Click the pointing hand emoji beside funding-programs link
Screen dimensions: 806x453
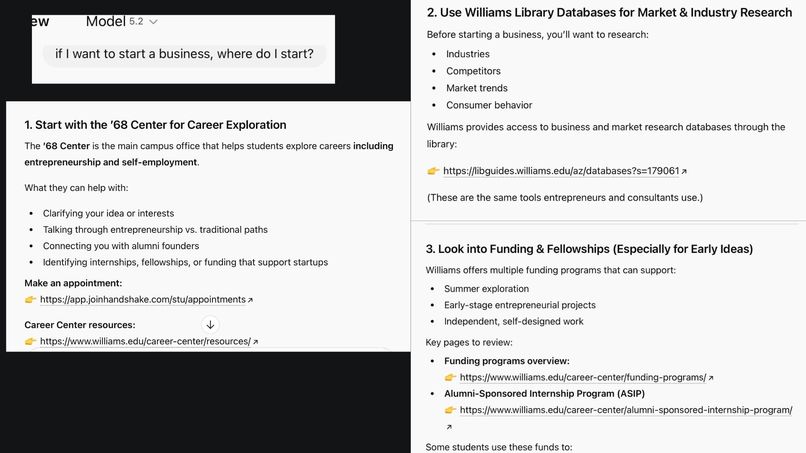point(450,377)
